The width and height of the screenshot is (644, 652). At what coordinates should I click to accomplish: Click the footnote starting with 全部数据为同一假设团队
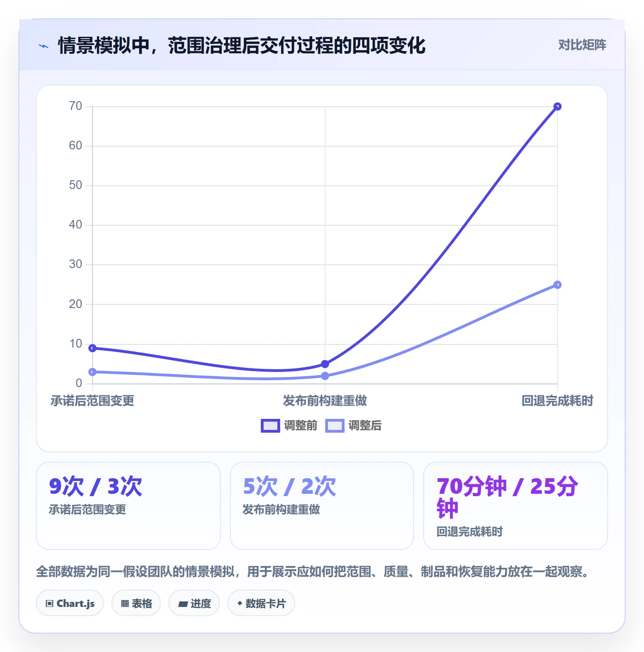pos(314,572)
